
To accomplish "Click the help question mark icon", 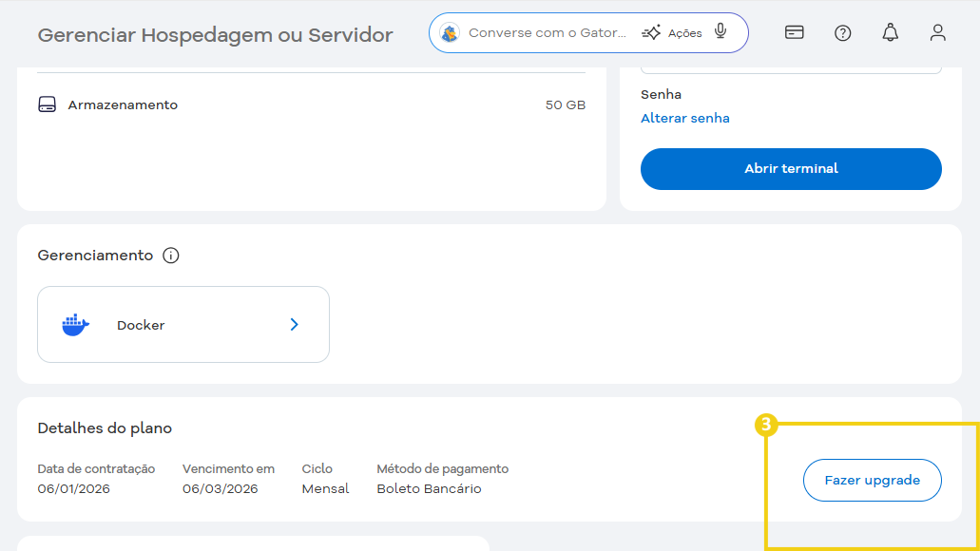I will [x=842, y=31].
